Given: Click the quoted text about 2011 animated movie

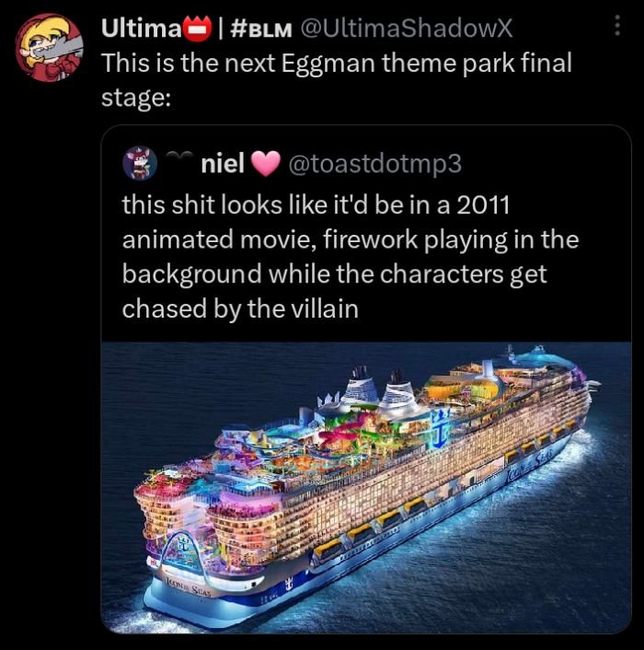Looking at the screenshot, I should point(350,257).
